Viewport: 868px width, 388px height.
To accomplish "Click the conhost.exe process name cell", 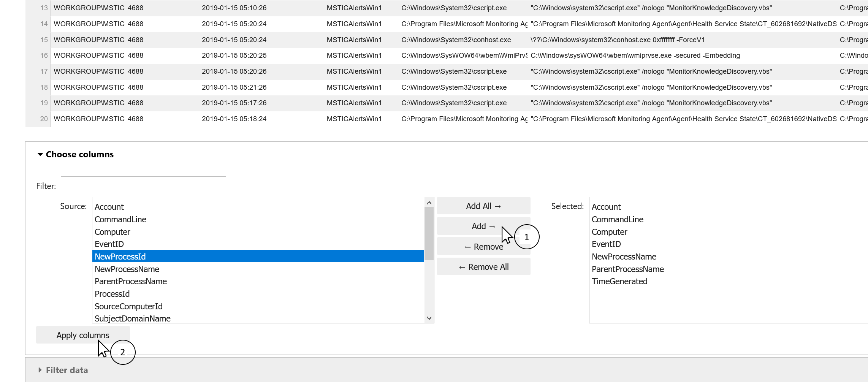I will pos(456,40).
